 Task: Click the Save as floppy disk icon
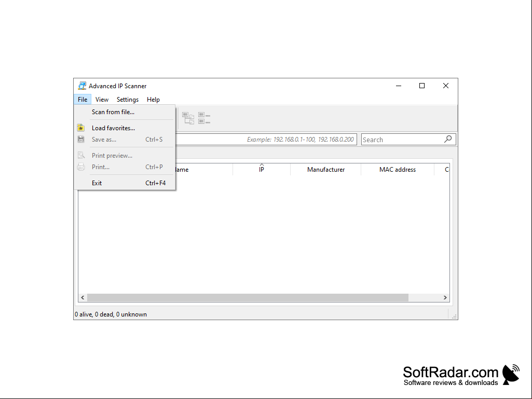pyautogui.click(x=81, y=139)
